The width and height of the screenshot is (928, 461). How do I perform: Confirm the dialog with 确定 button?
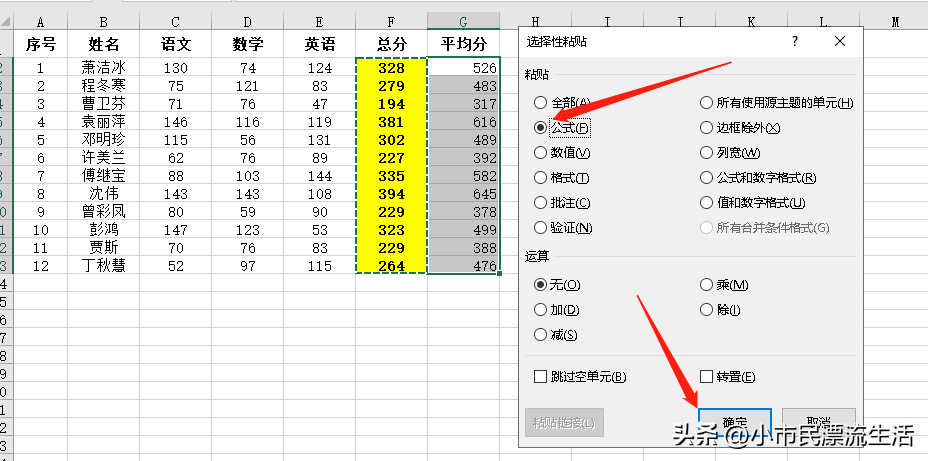coord(735,423)
